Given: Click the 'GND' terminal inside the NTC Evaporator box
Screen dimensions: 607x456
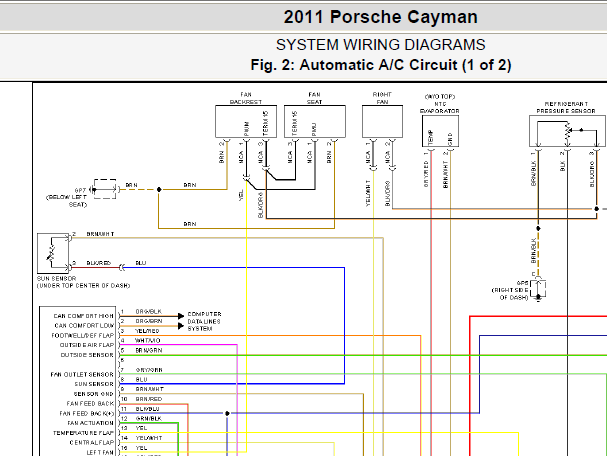Looking at the screenshot, I should pyautogui.click(x=450, y=139).
